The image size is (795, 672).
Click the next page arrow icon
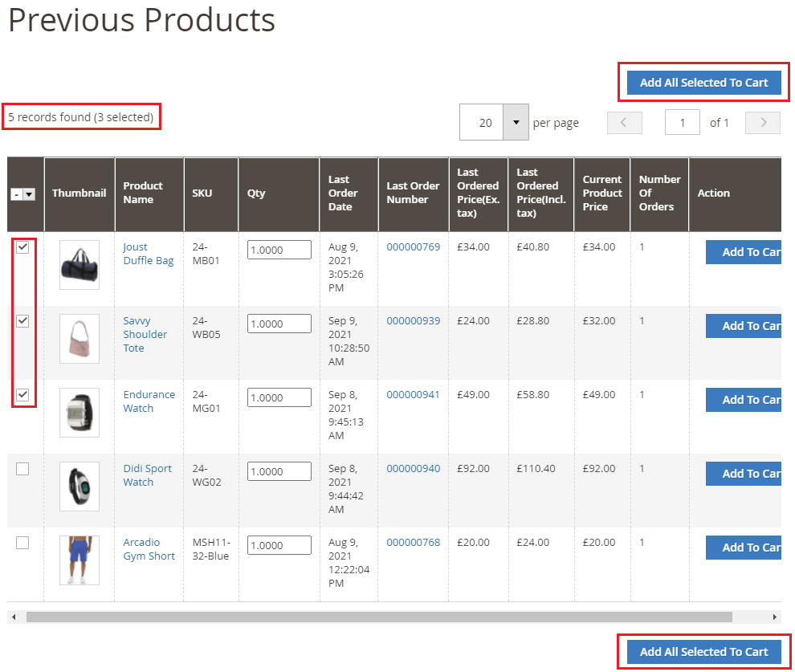[761, 122]
